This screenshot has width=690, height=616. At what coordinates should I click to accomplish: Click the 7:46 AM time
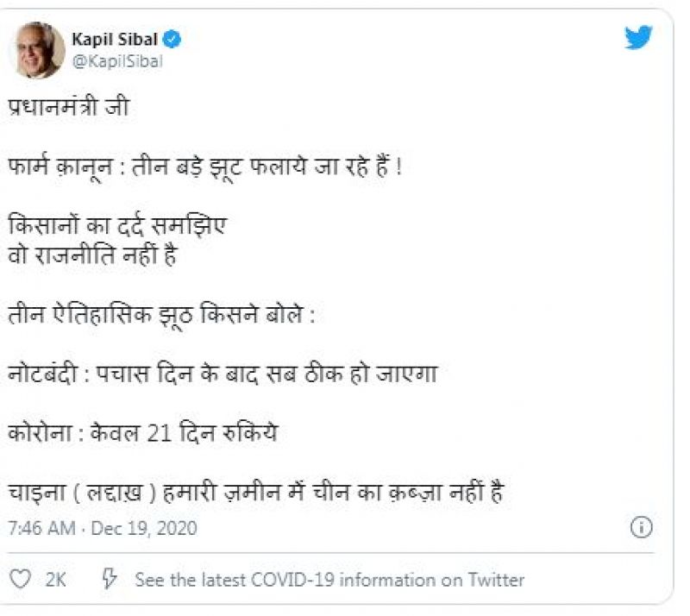(x=40, y=527)
